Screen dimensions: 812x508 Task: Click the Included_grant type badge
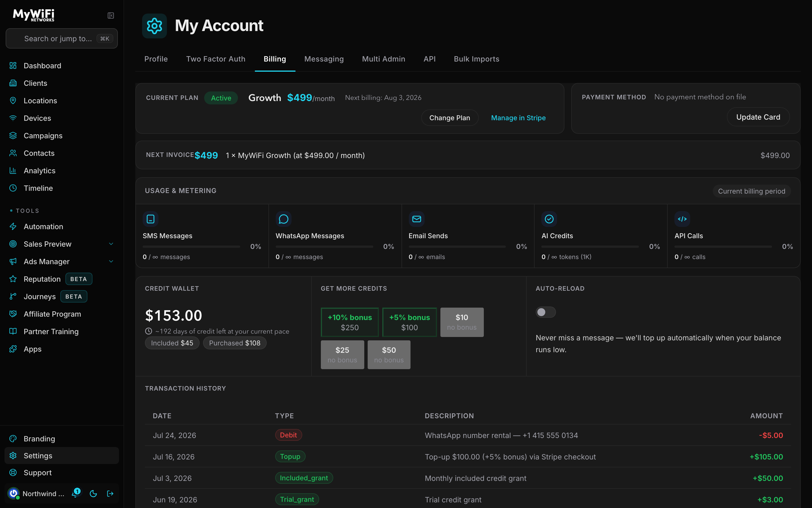(x=304, y=478)
